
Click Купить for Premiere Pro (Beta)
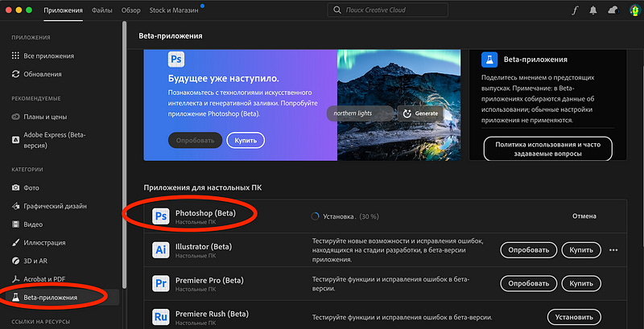(x=581, y=283)
